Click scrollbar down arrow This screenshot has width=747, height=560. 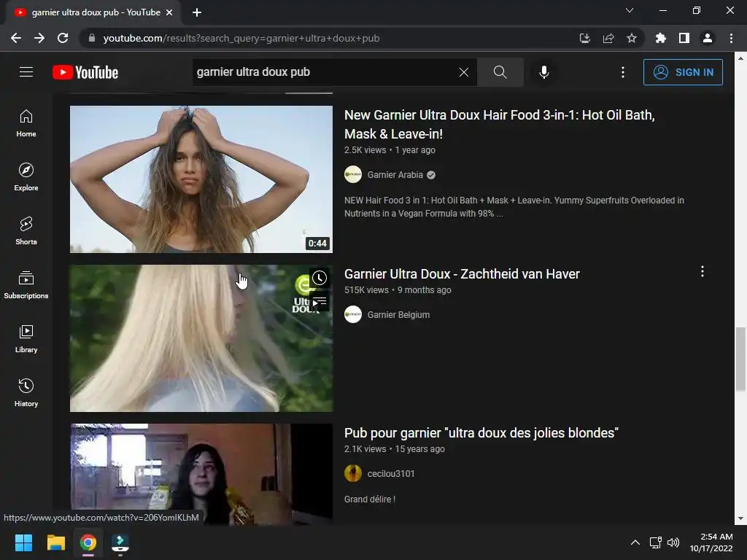(x=740, y=518)
